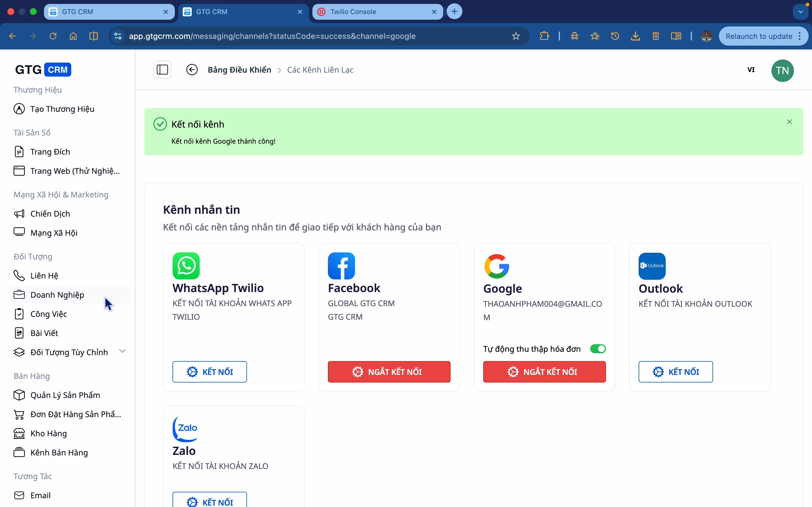812x507 pixels.
Task: Click the back arrow circle icon
Action: pyautogui.click(x=192, y=70)
